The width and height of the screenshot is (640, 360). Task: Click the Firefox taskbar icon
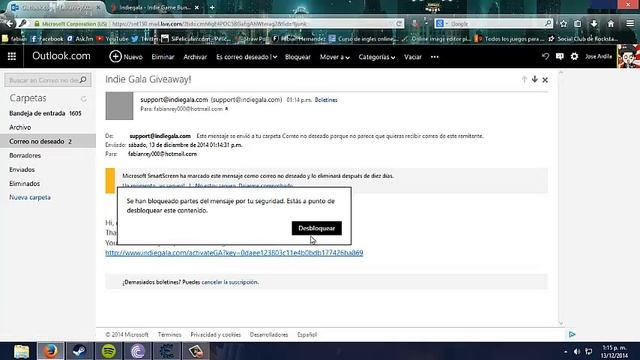click(51, 351)
